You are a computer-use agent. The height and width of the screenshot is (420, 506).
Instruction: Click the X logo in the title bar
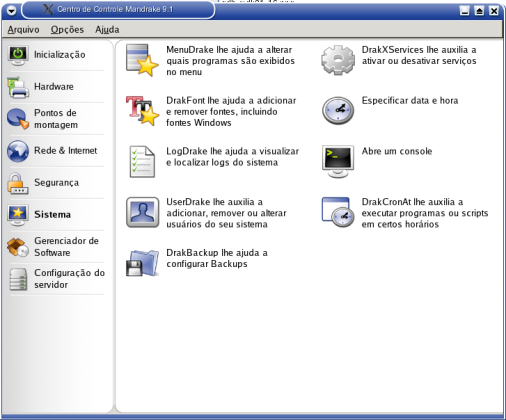click(x=48, y=9)
